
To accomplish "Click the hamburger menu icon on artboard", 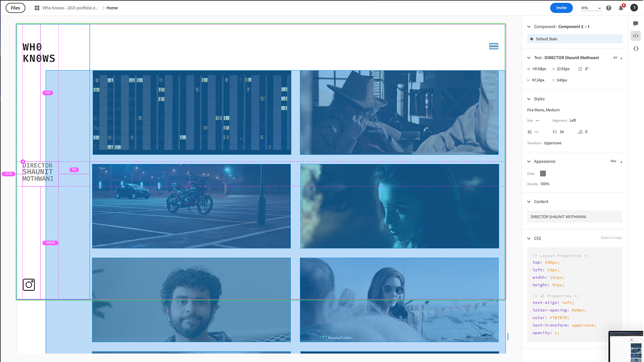I will pos(493,46).
